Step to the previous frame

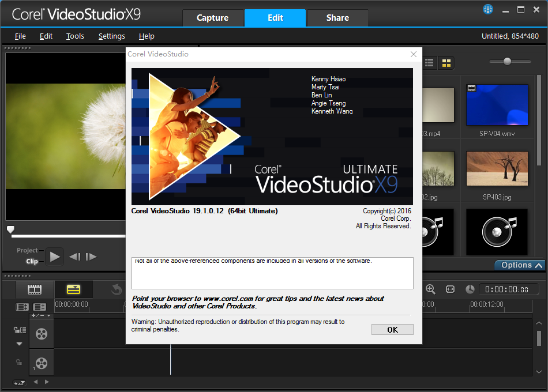tap(74, 257)
